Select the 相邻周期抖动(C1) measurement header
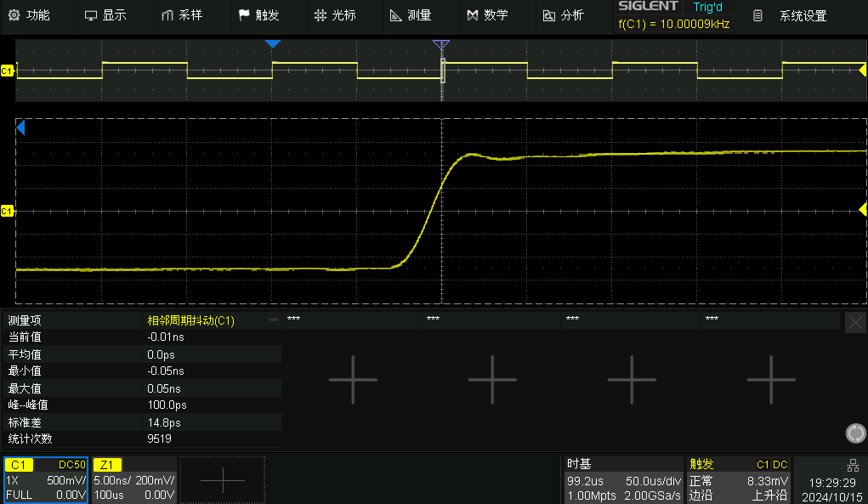 pyautogui.click(x=190, y=321)
